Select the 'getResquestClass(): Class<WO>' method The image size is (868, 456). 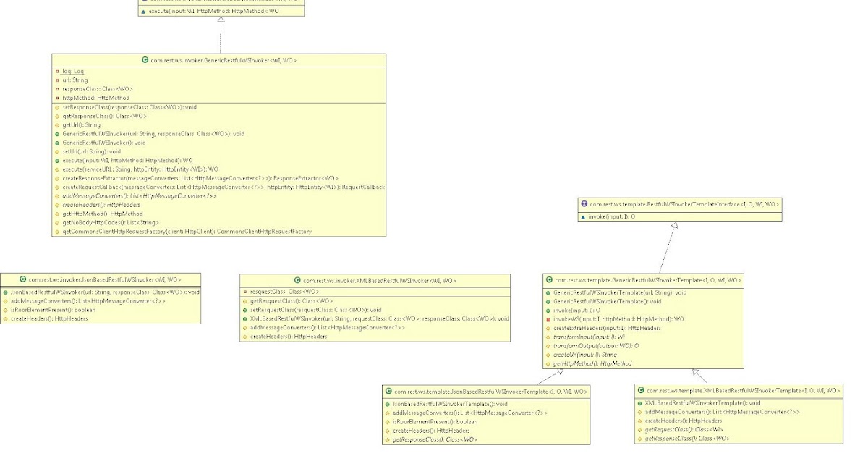pyautogui.click(x=292, y=300)
